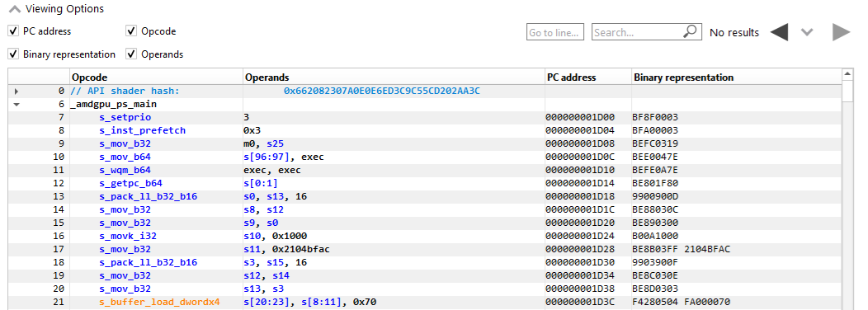The width and height of the screenshot is (868, 310).
Task: Click line number 13
Action: tap(59, 196)
